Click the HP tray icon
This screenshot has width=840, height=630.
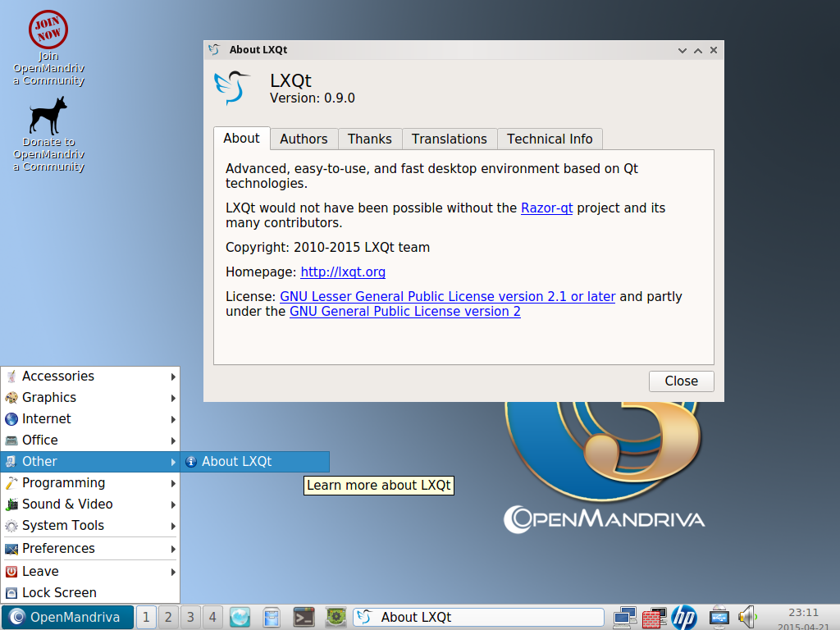point(683,617)
